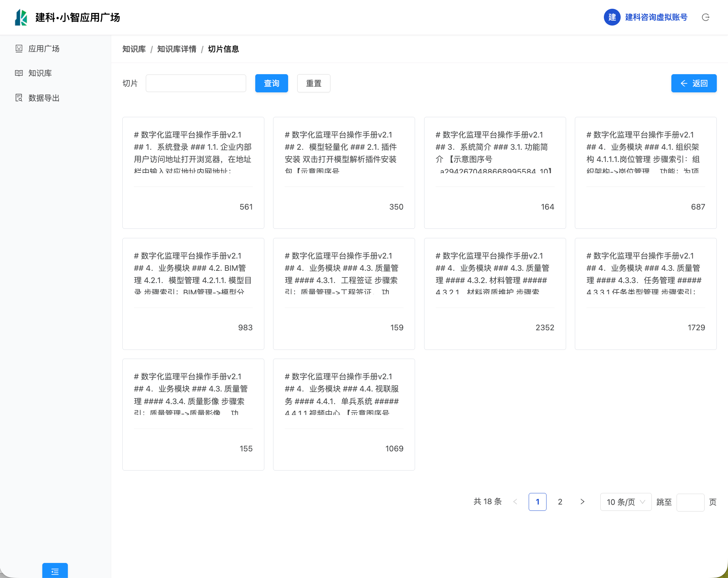
Task: Collapse the sidebar with the bottom menu icon
Action: tap(55, 571)
